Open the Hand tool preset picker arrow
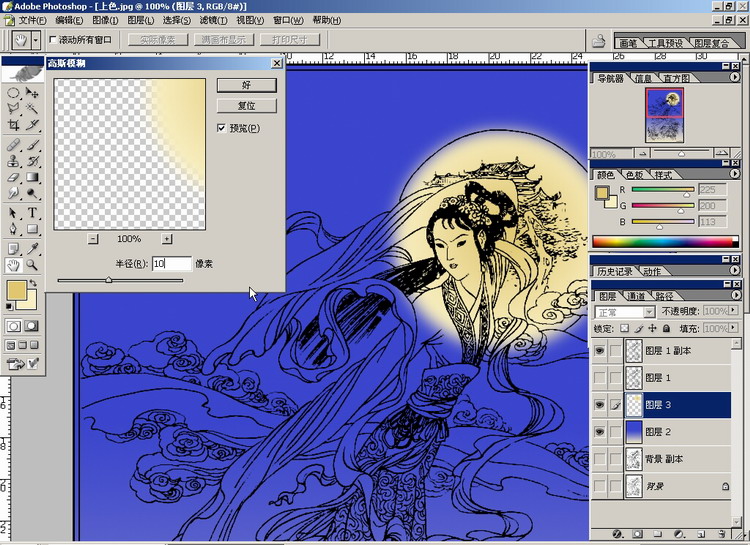Screen dimensions: 750x545 tap(35, 40)
